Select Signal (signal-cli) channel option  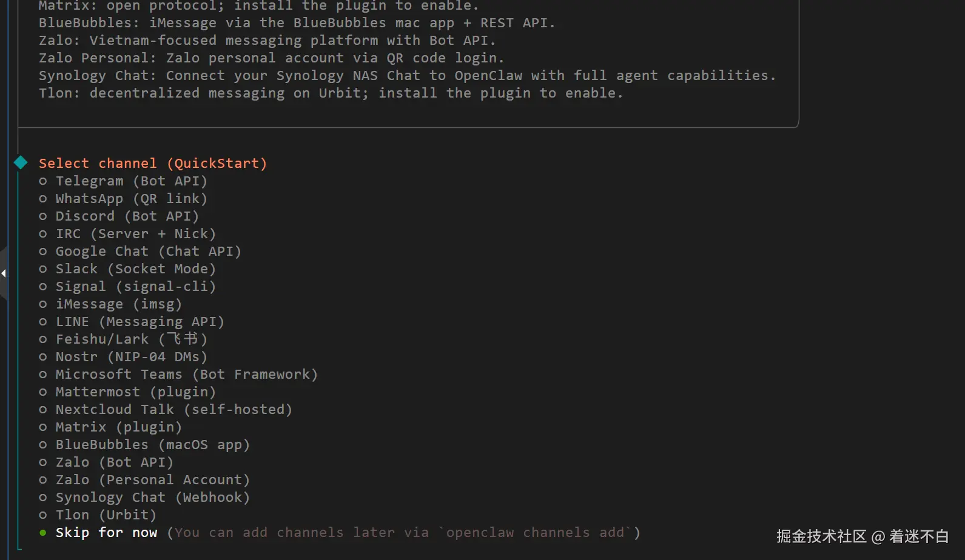coord(135,287)
